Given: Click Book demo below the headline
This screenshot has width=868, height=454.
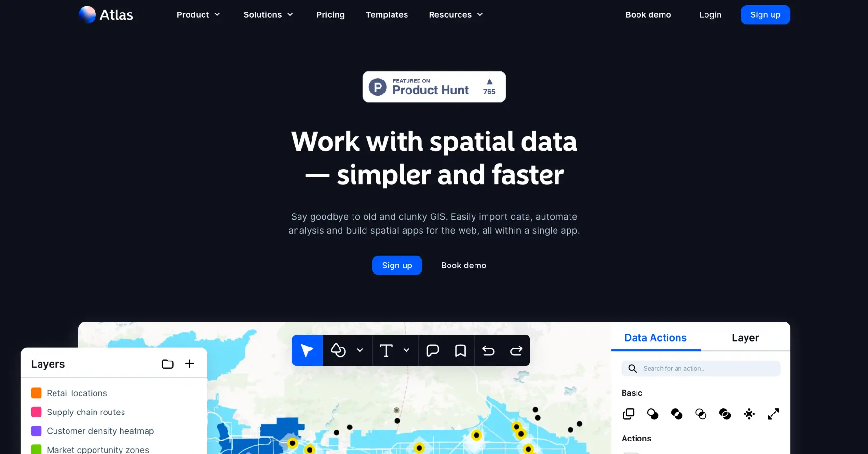Looking at the screenshot, I should [463, 266].
